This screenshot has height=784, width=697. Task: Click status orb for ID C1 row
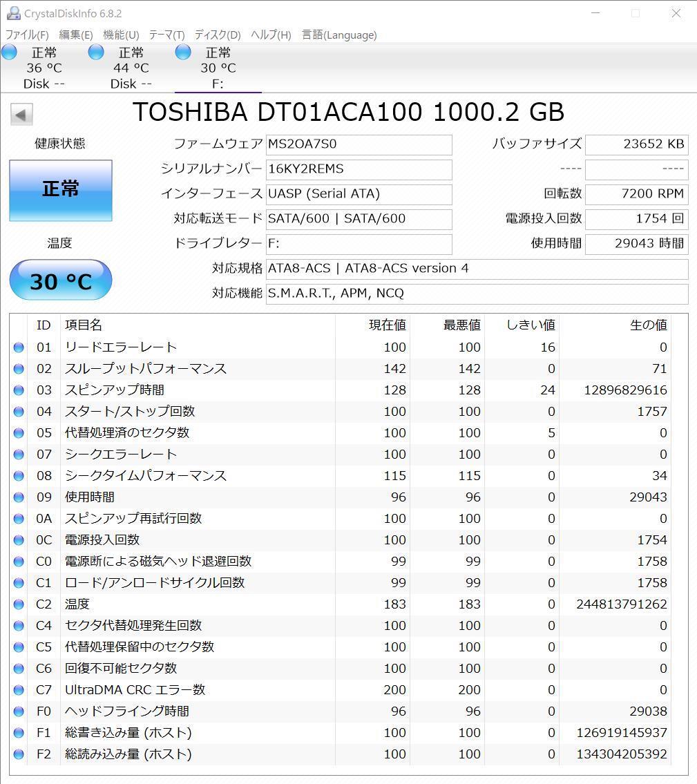[19, 583]
